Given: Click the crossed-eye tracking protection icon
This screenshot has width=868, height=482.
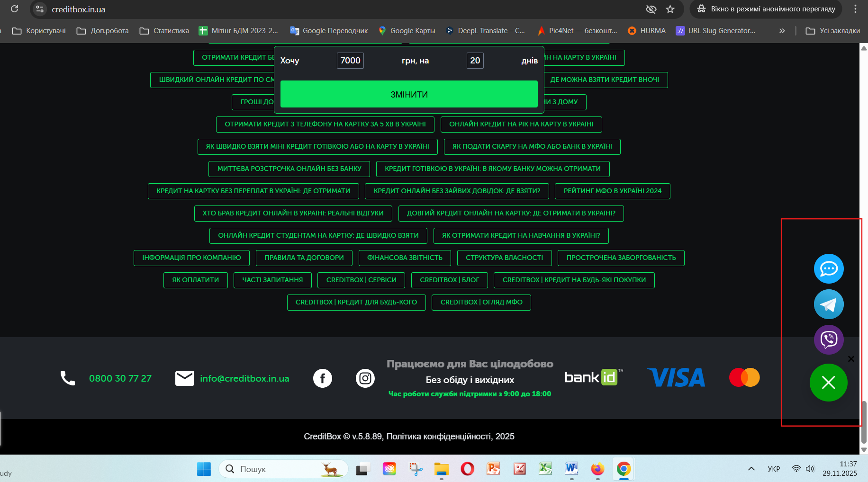Looking at the screenshot, I should tap(651, 9).
